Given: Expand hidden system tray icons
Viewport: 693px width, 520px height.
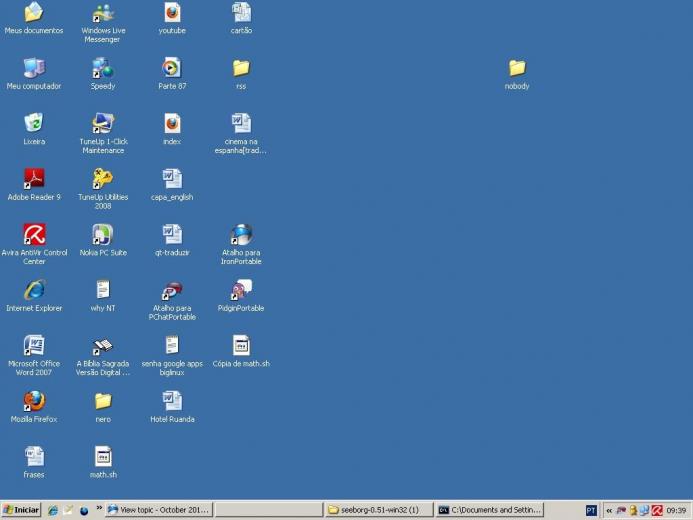Looking at the screenshot, I should pyautogui.click(x=609, y=511).
